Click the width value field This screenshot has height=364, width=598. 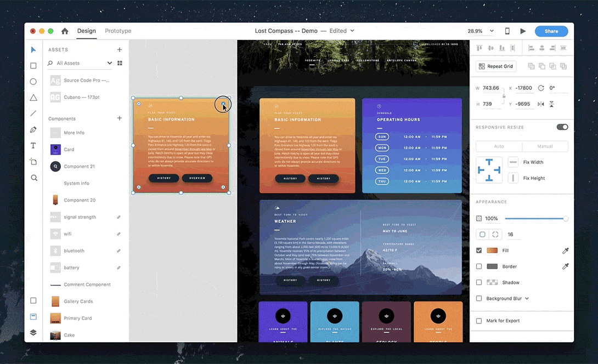(492, 88)
